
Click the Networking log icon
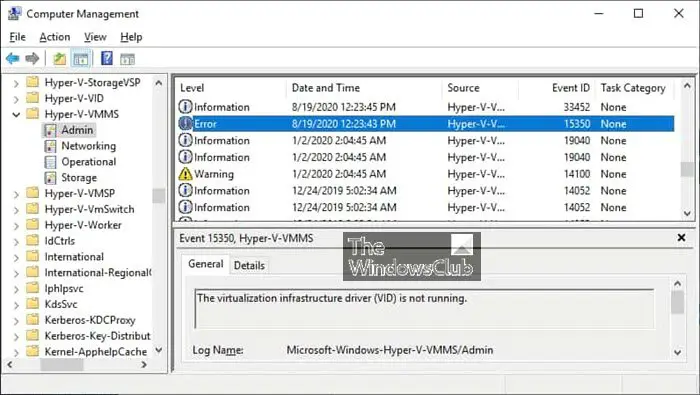coord(50,146)
